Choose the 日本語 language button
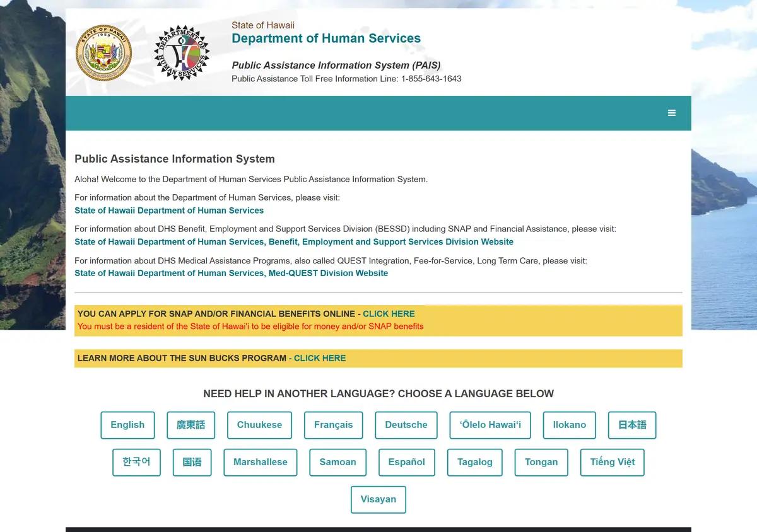The height and width of the screenshot is (532, 757). 632,425
